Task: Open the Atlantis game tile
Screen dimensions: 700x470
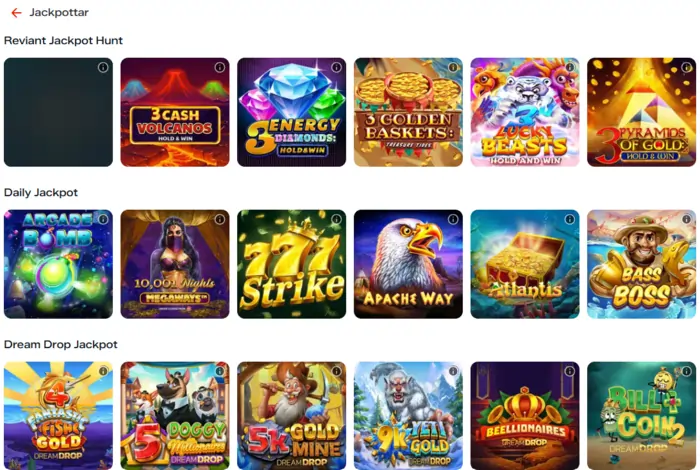Action: click(x=525, y=264)
